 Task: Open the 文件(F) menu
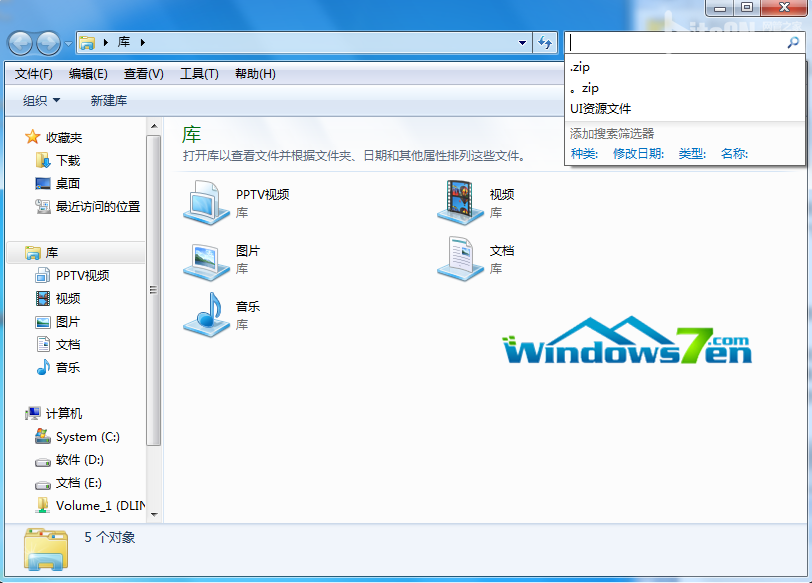pyautogui.click(x=33, y=74)
